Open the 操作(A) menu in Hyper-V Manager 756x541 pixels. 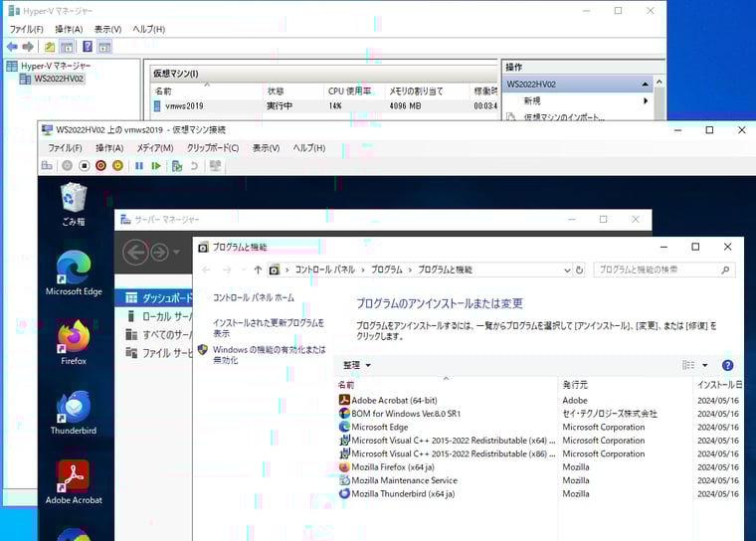point(69,29)
